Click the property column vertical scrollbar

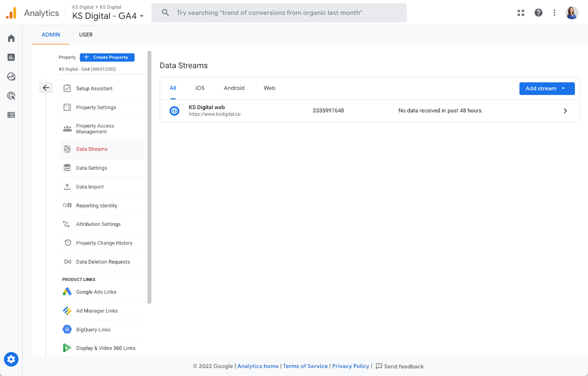click(x=150, y=177)
